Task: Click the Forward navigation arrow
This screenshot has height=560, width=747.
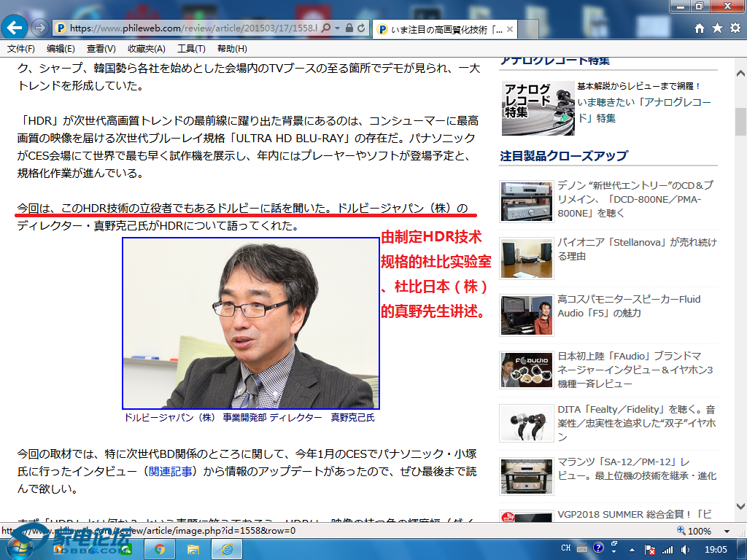Action: [41, 28]
